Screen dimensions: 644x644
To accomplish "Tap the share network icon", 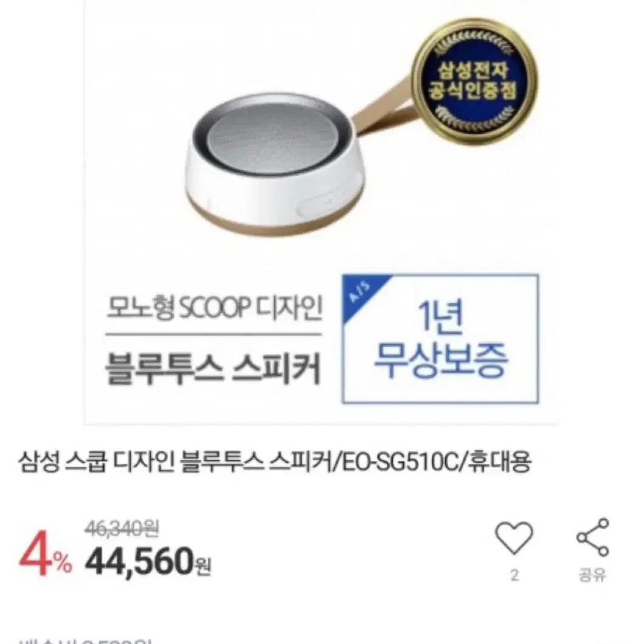I will point(592,537).
